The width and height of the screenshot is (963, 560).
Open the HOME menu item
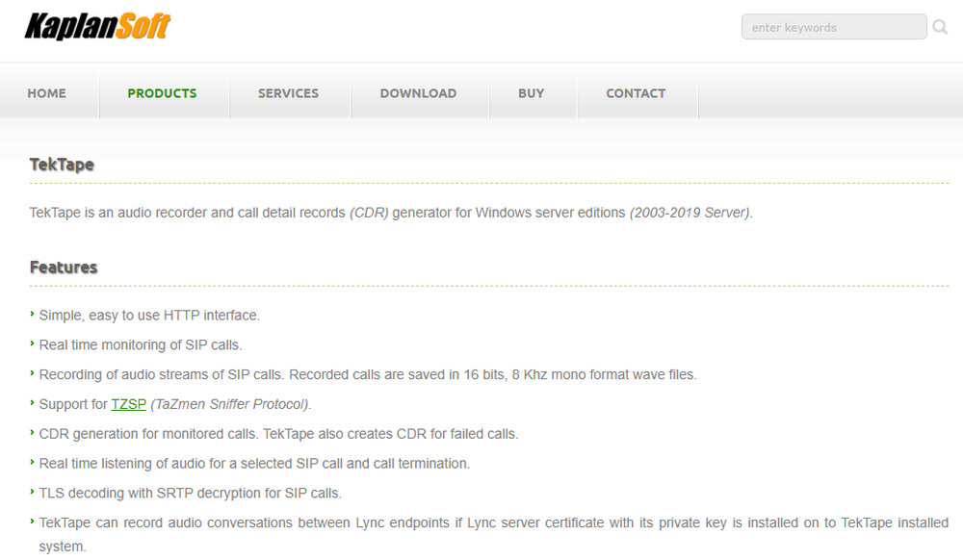46,93
